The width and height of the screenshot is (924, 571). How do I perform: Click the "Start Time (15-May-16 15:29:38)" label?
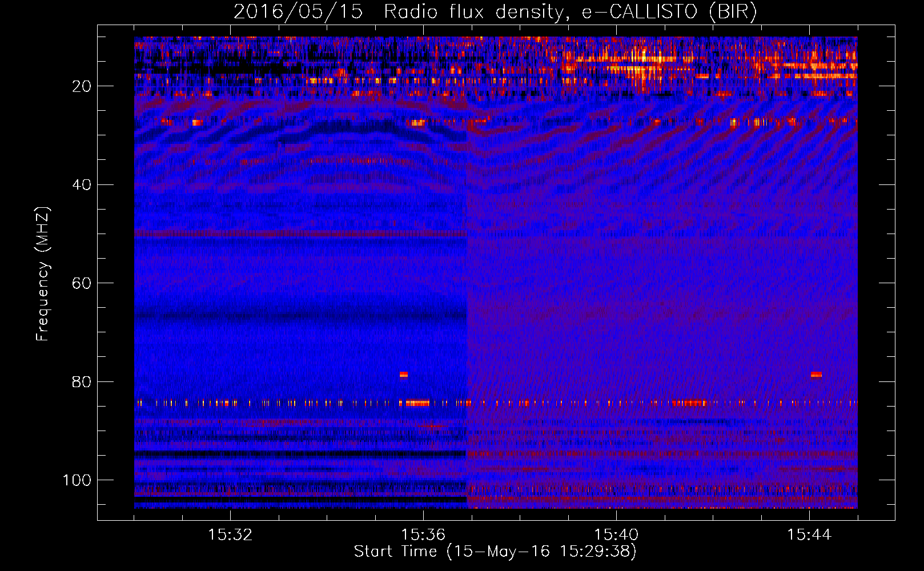pos(495,552)
